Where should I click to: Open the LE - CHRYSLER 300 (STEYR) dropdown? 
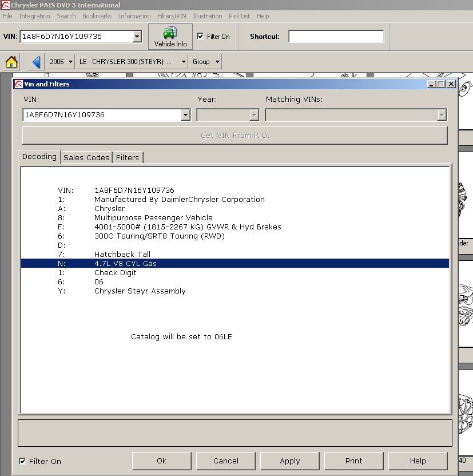coord(132,62)
